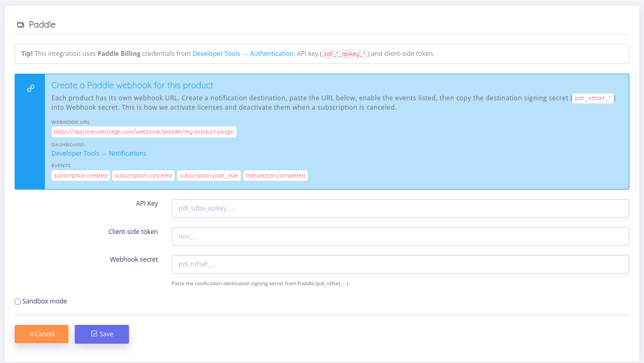Open Developer Tools → Authentication link

[x=244, y=53]
